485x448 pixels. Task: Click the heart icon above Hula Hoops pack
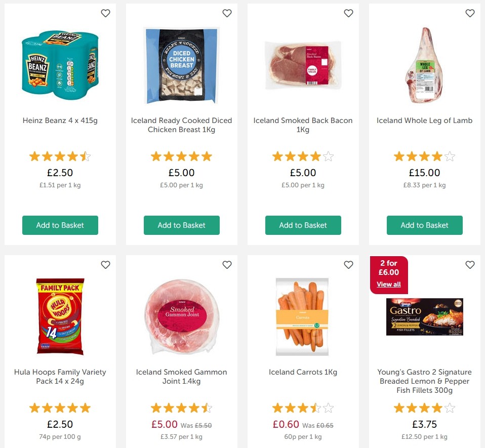coord(105,265)
